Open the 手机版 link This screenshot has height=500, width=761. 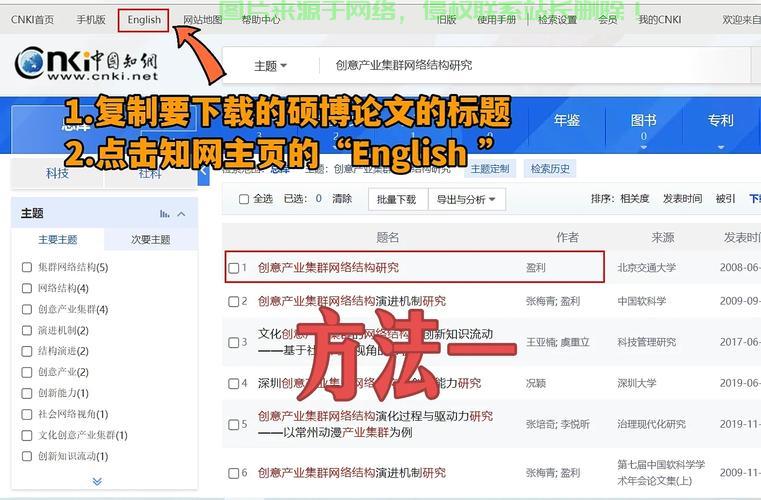91,19
